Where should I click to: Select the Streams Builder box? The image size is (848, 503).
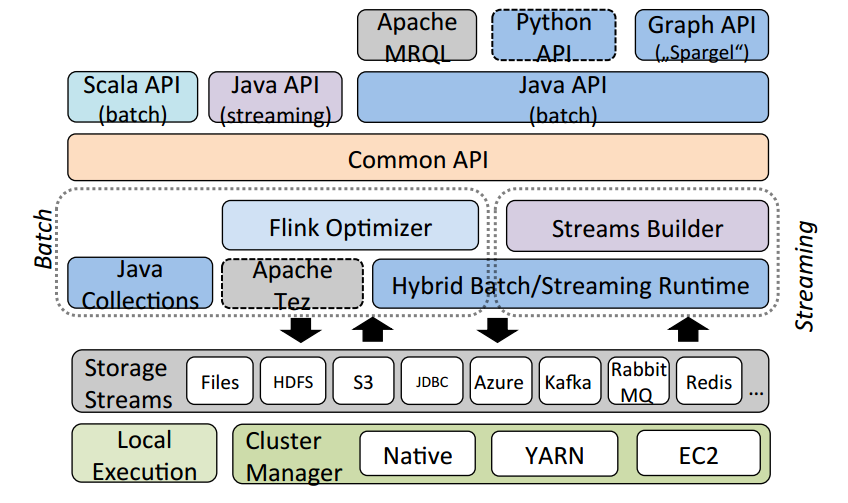(x=637, y=227)
